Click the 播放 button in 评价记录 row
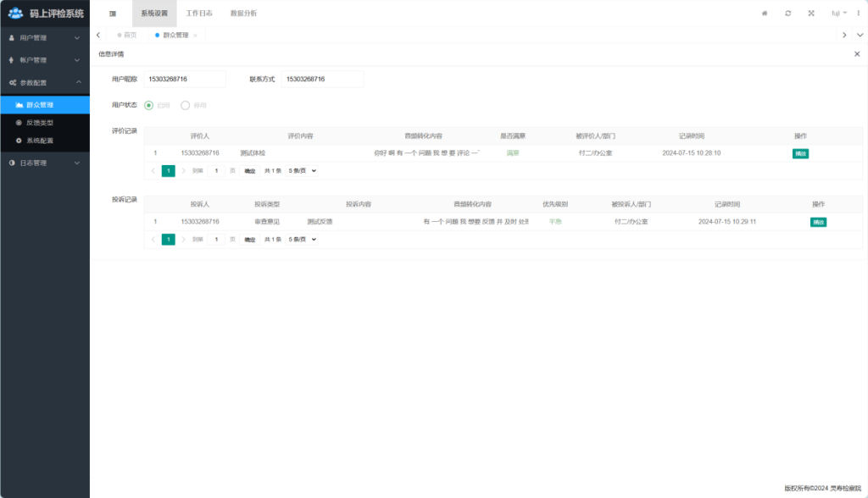868x498 pixels. [x=800, y=153]
